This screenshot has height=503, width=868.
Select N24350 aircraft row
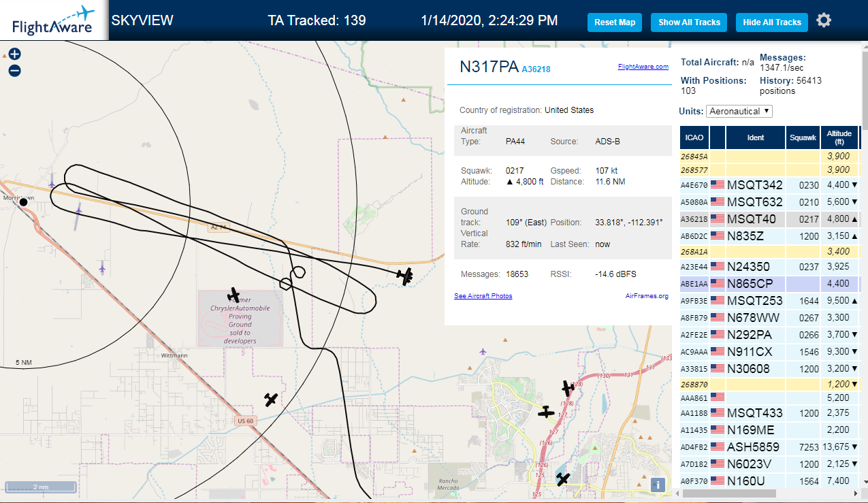769,267
